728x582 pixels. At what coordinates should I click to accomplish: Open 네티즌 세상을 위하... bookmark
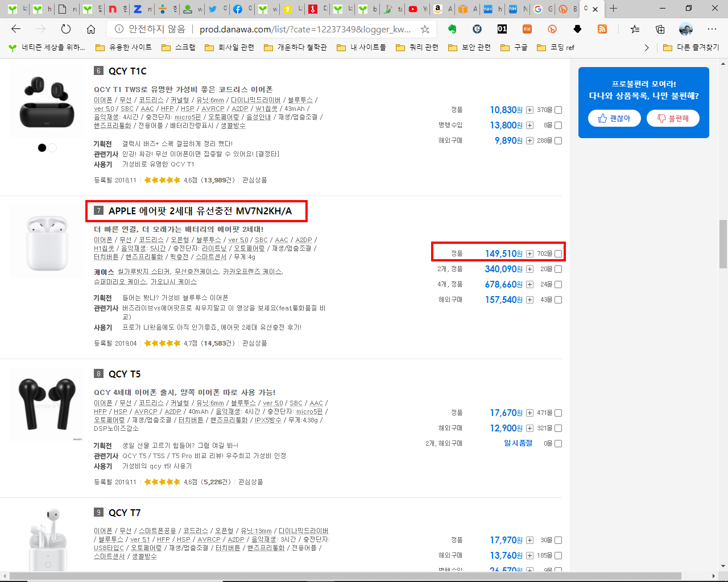[x=47, y=47]
